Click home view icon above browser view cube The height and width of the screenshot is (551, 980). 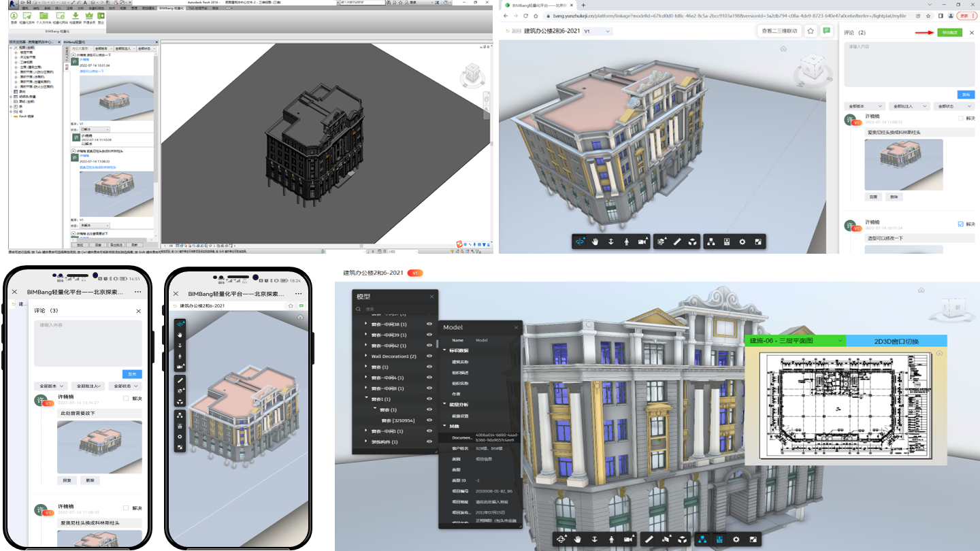pos(783,49)
